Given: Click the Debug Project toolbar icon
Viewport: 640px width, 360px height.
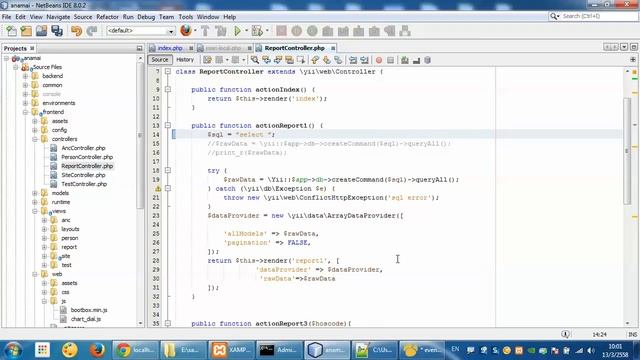Looking at the screenshot, I should point(257,31).
